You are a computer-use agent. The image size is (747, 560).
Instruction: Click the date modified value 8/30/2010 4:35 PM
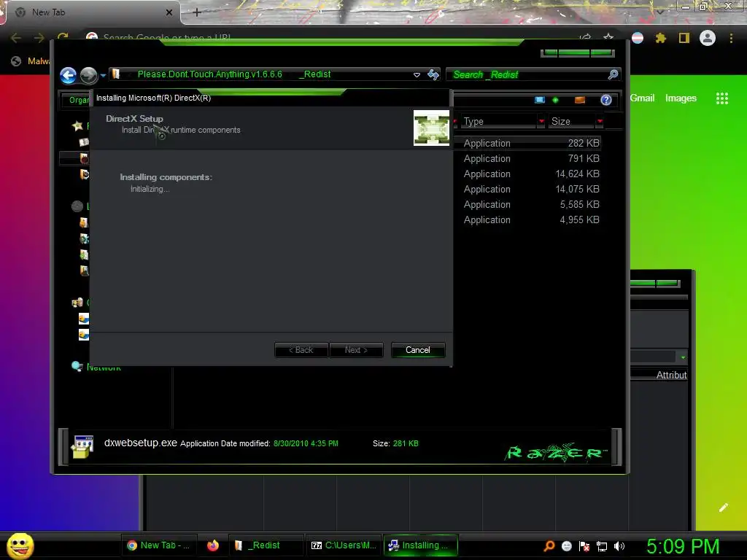306,443
